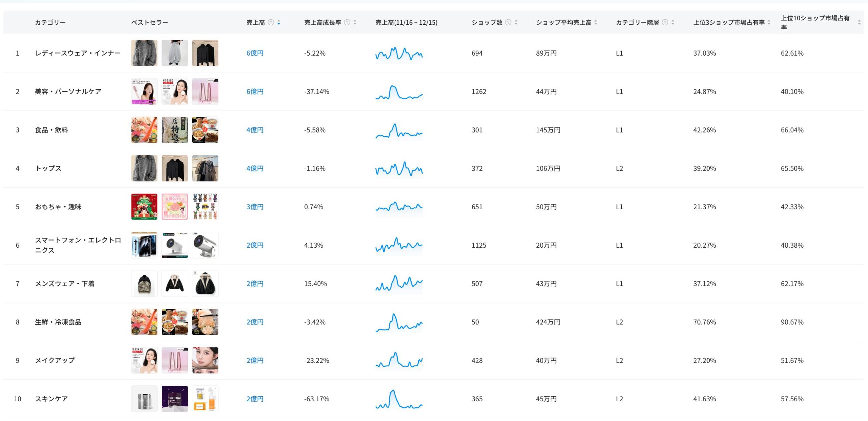
Task: Click projector thumbnail in スマートフォン・エレクトロニクス row
Action: coord(175,245)
